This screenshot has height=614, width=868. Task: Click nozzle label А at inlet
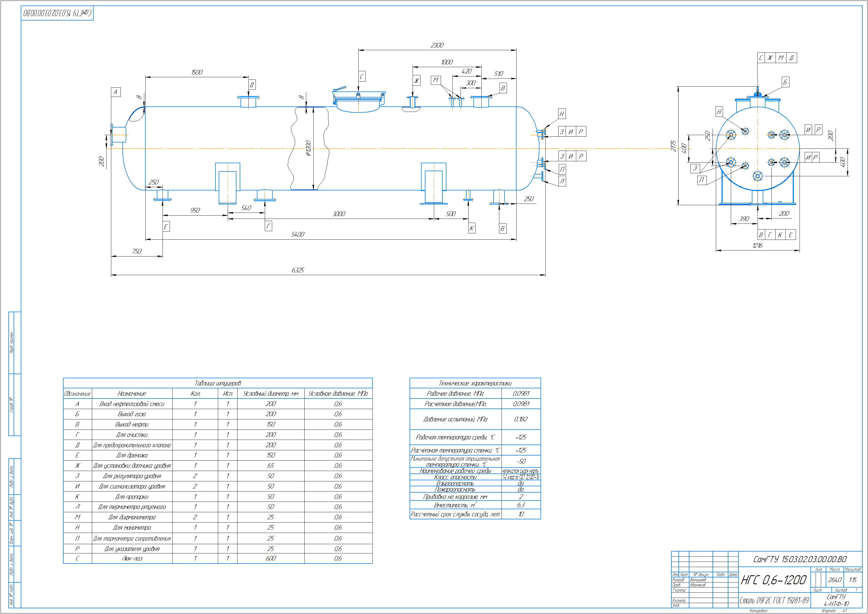tap(115, 92)
